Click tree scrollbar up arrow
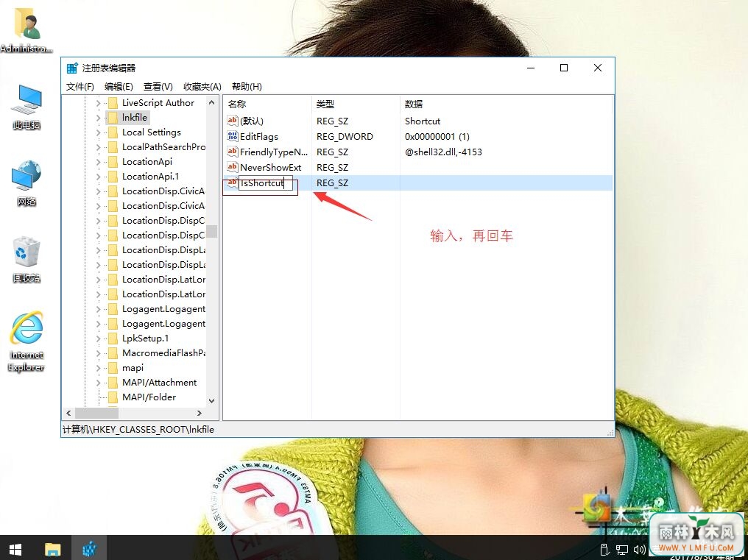Image resolution: width=748 pixels, height=560 pixels. pos(212,102)
